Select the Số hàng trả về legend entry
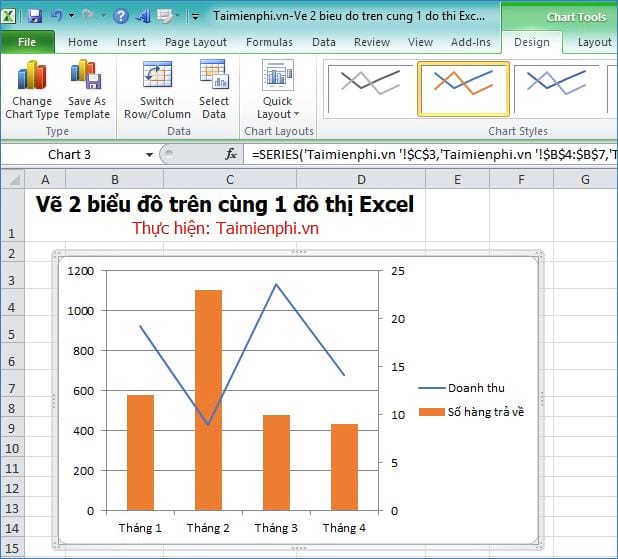The image size is (618, 559). 471,412
